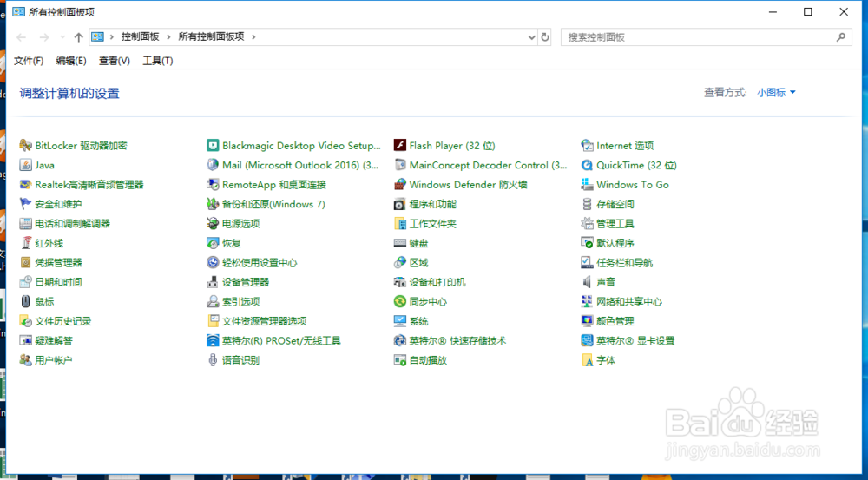
Task: Open 英特尔® 显卡设置
Action: [635, 340]
